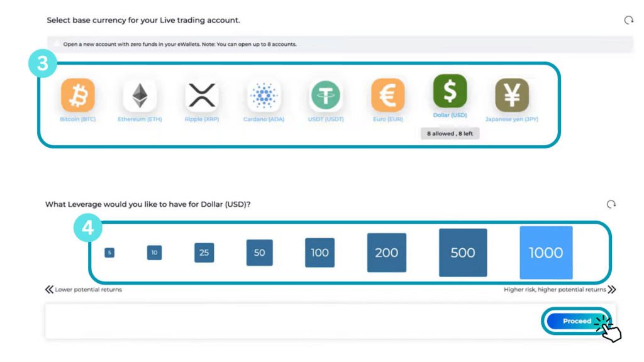Click the '8 allowed, 8 left' tooltip
The width and height of the screenshot is (644, 362).
coord(450,133)
